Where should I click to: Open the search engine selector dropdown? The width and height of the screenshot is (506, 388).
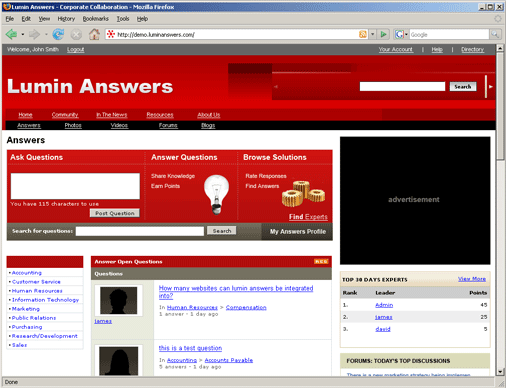(x=401, y=34)
